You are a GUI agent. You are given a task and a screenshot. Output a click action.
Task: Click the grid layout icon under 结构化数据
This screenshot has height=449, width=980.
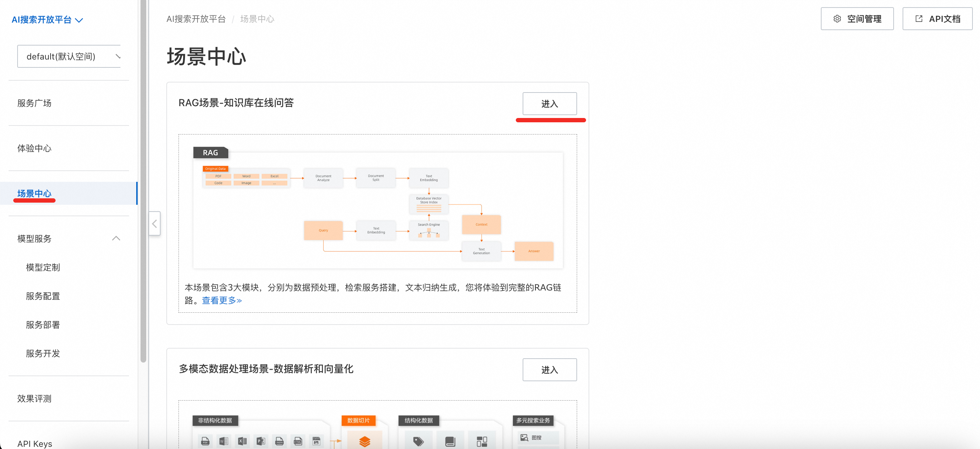482,441
